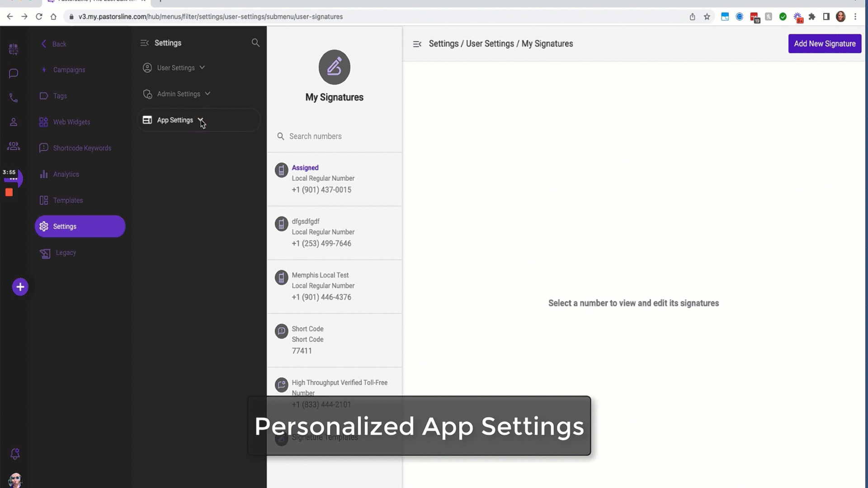Bookmark this page with star icon
Screen dimensions: 868x488
pos(707,17)
